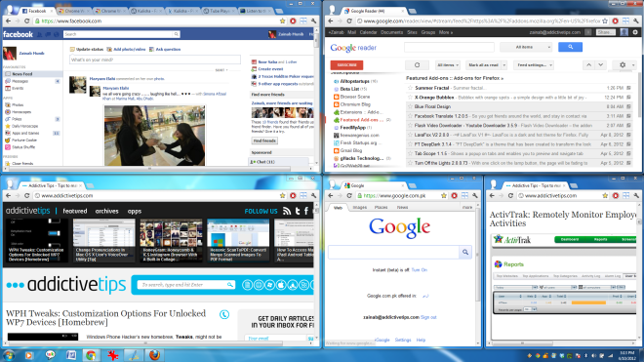Click the wrench menu in Facebook window
The image size is (644, 362).
point(314,20)
